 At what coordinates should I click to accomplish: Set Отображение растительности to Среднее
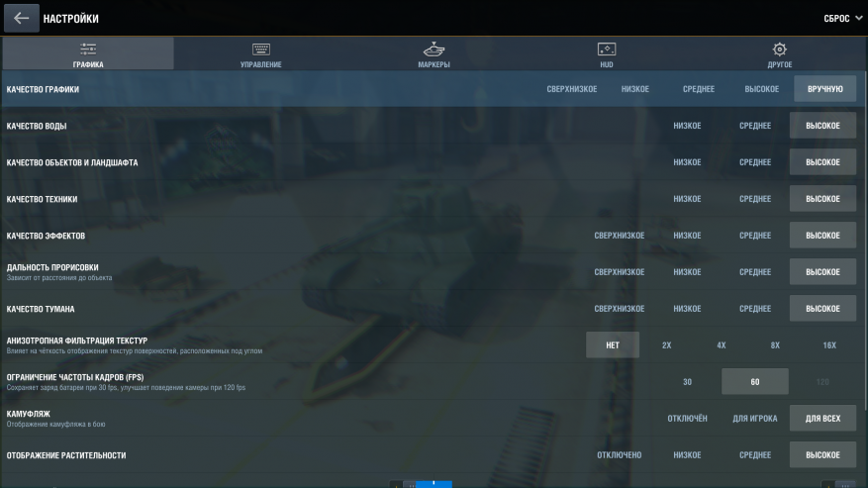755,454
